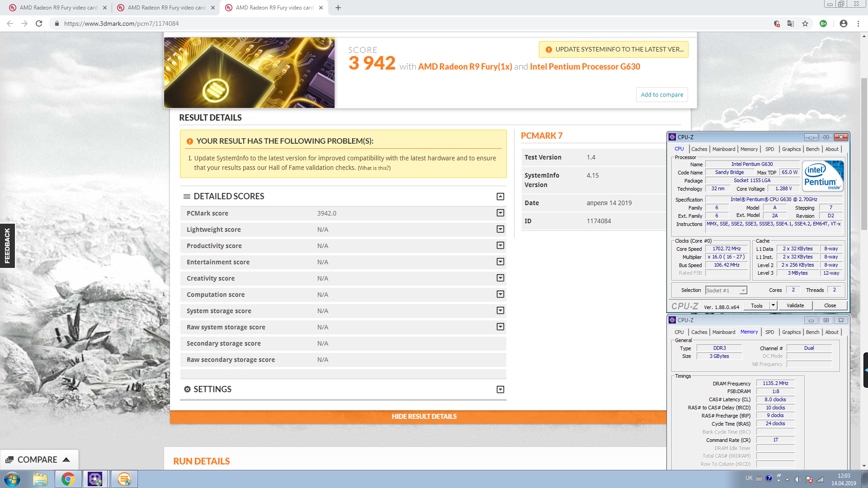Viewport: 868px width, 488px height.
Task: Click Add to compare button
Action: 662,94
